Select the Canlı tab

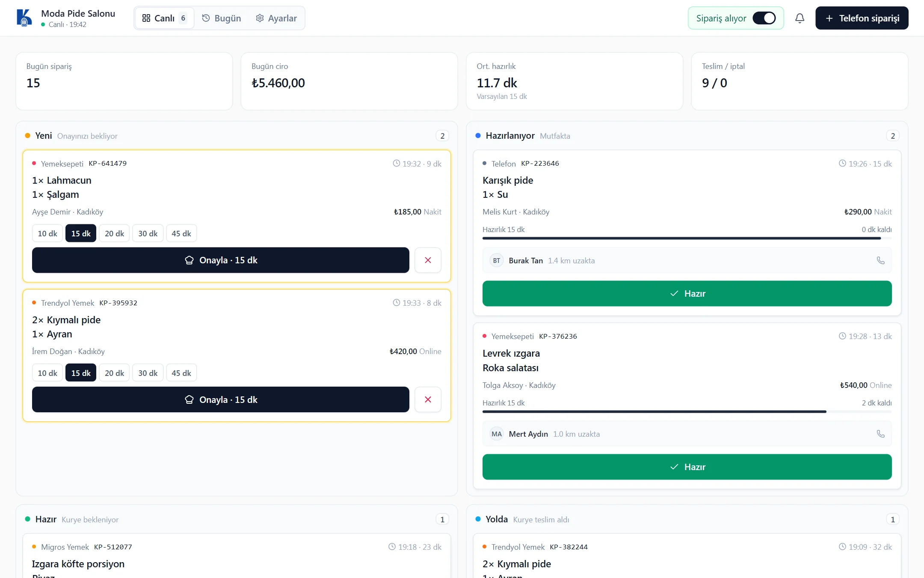click(164, 18)
